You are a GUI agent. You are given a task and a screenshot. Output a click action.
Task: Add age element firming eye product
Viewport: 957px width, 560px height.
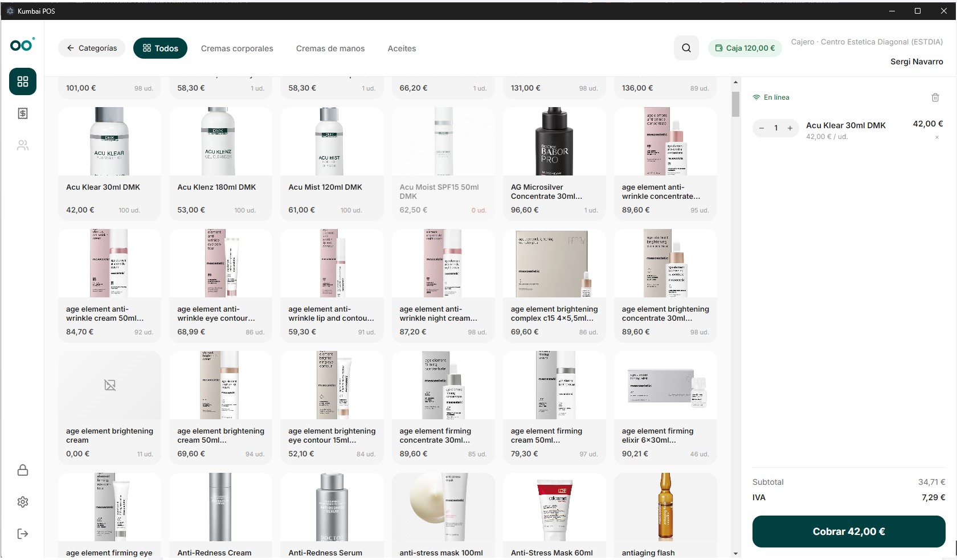coord(109,516)
